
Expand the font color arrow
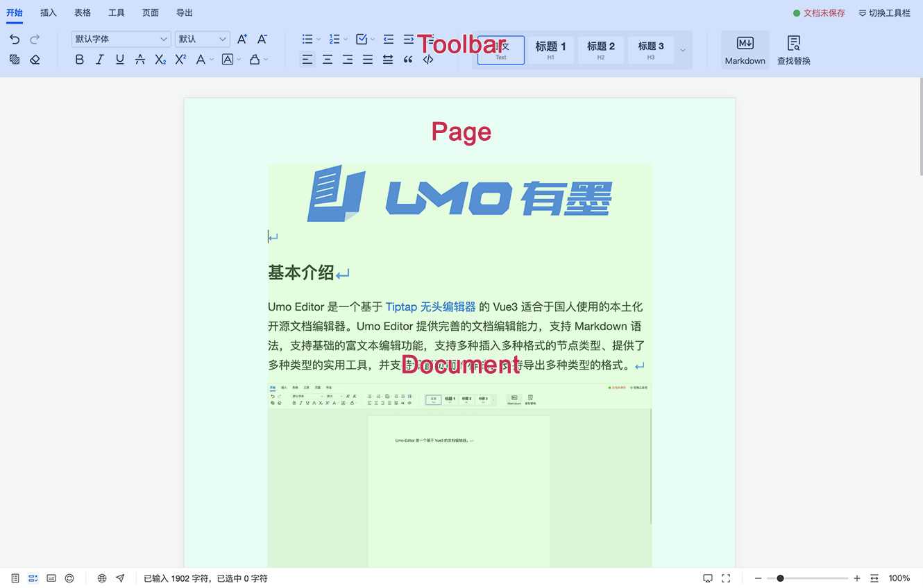(x=212, y=60)
